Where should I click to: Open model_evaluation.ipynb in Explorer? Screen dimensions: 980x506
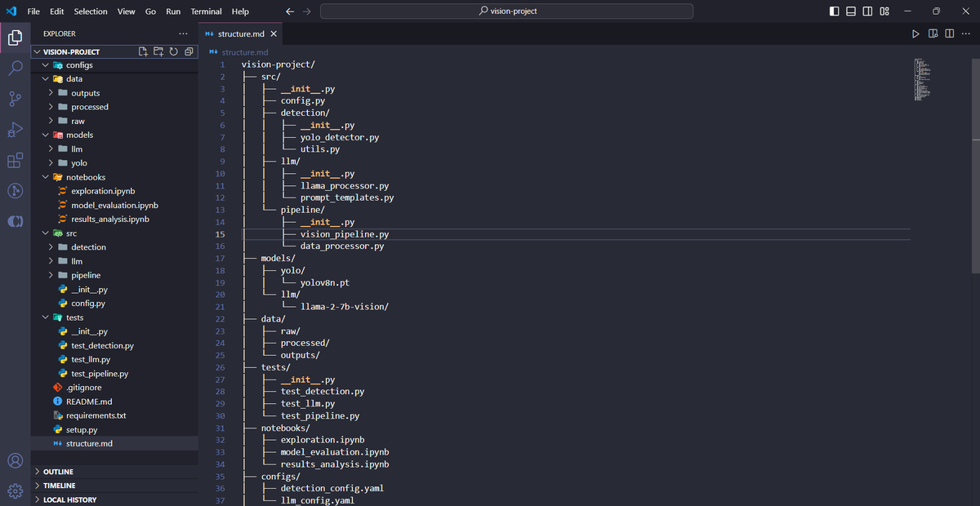pyautogui.click(x=114, y=205)
